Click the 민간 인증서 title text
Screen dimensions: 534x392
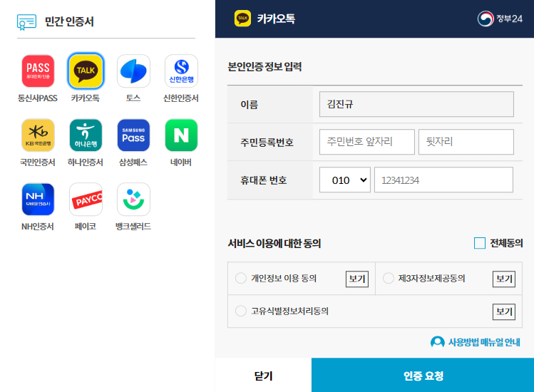[x=69, y=22]
